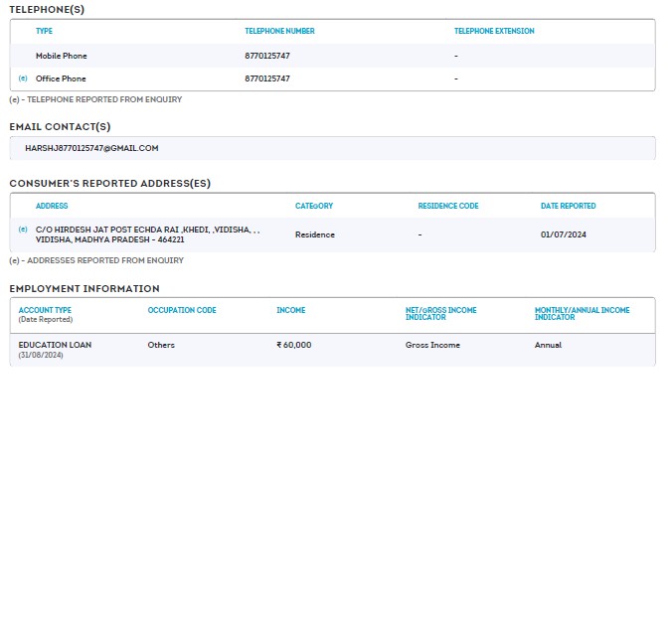Select the Category column header
Screen dimensions: 672x619
(314, 206)
